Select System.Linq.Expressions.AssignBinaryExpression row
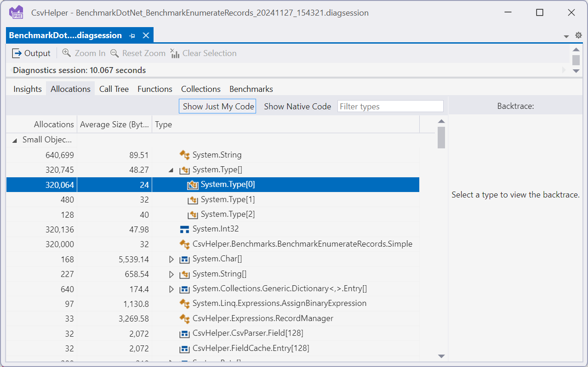 [213, 304]
